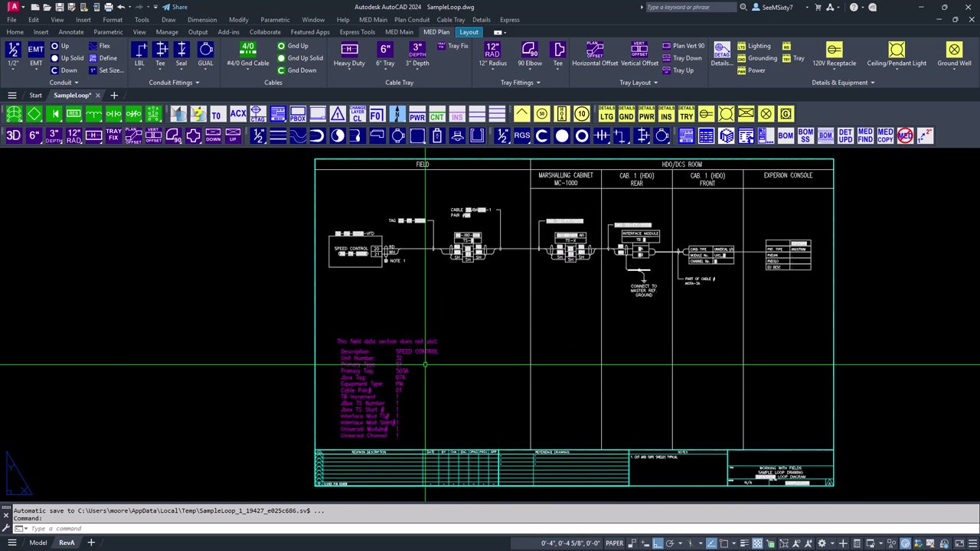Select the Gnd Up option
Screen dimensions: 980x551
pos(292,46)
